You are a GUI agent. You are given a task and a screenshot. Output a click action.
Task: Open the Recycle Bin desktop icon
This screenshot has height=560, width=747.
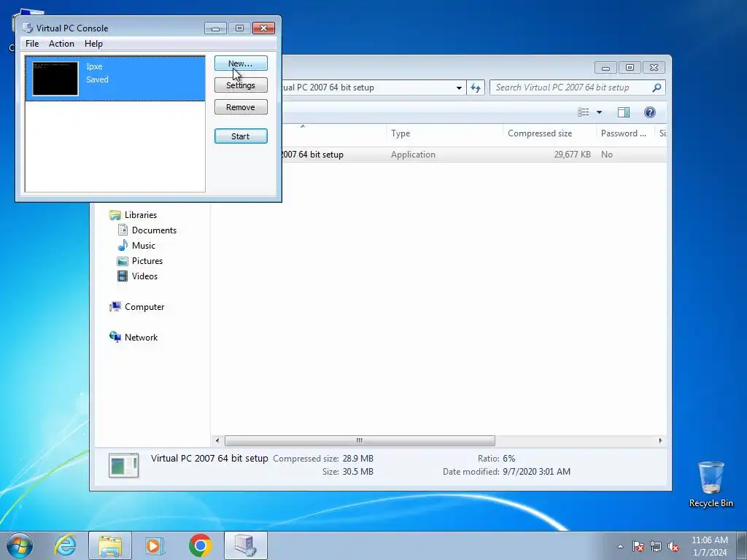(711, 484)
